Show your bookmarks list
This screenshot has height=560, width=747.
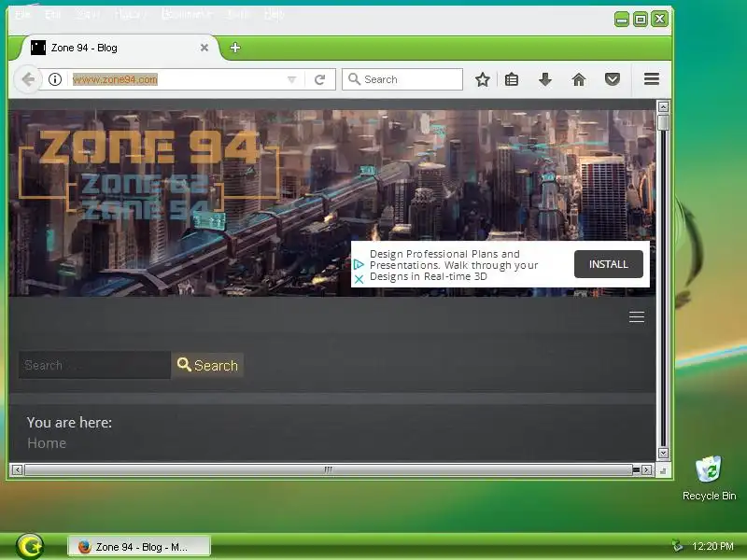(x=512, y=79)
